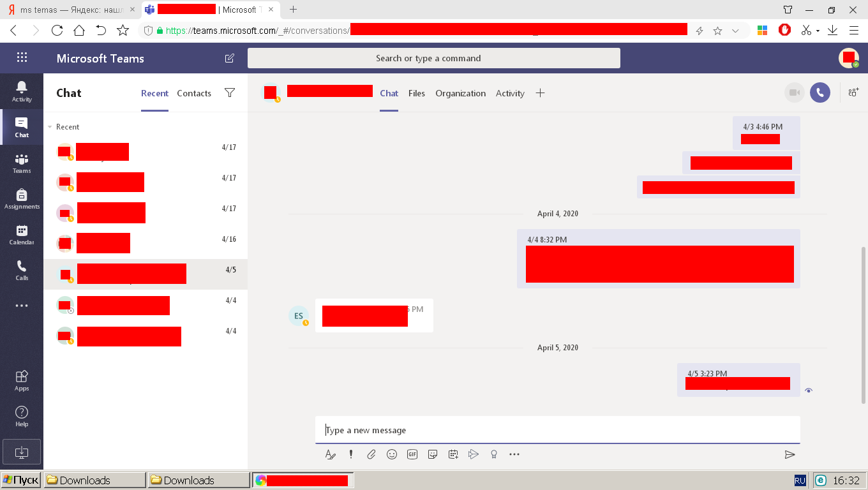Open the Organization tab

click(x=461, y=93)
